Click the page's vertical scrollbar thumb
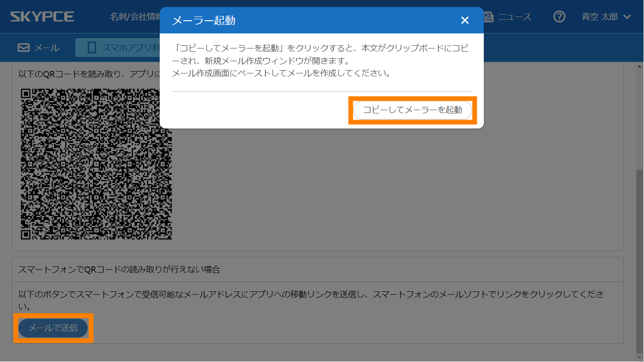 (x=640, y=259)
